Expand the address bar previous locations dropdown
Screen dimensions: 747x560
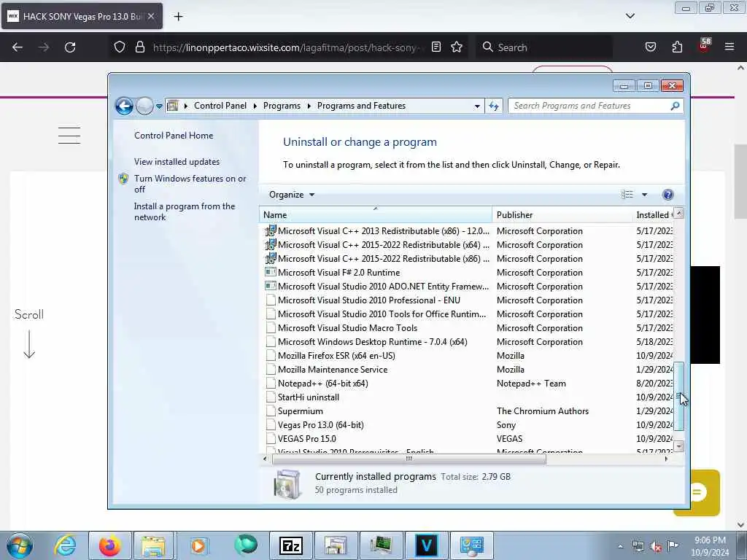click(477, 106)
